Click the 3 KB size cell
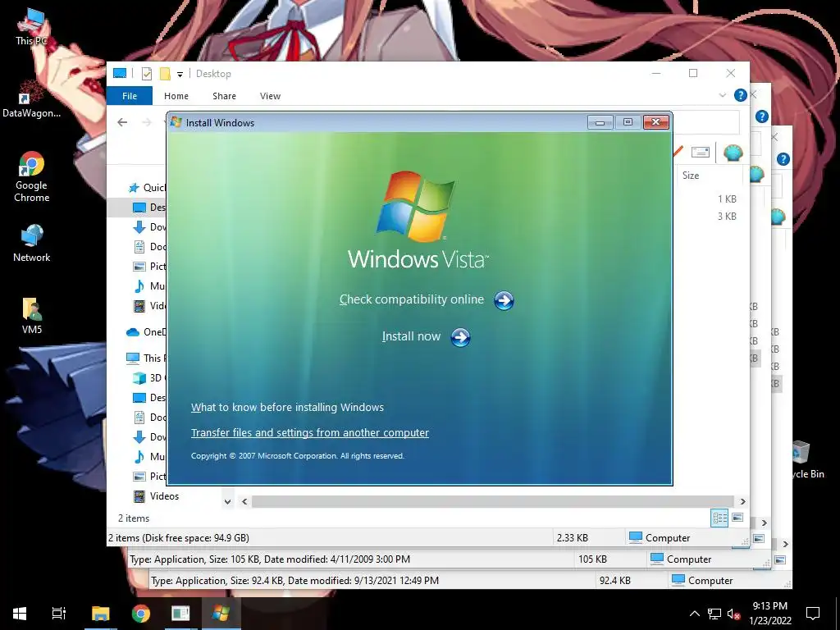Screen dimensions: 840x630 click(727, 217)
